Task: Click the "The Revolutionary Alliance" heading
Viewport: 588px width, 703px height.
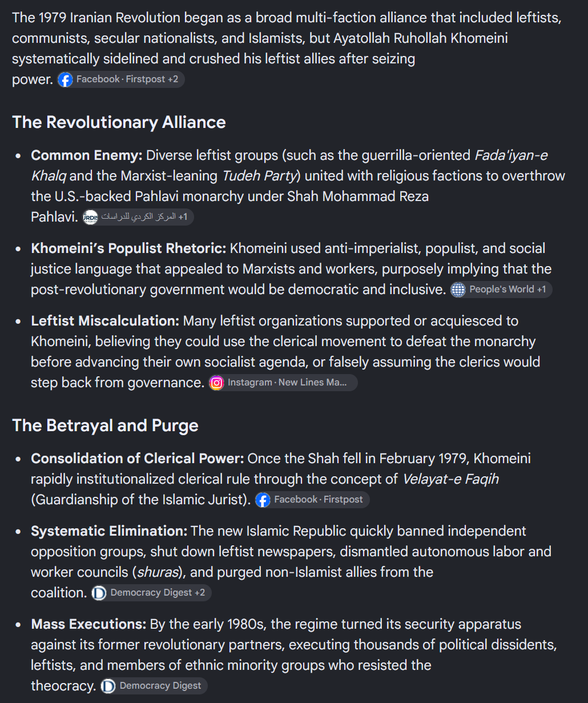Action: [x=119, y=122]
